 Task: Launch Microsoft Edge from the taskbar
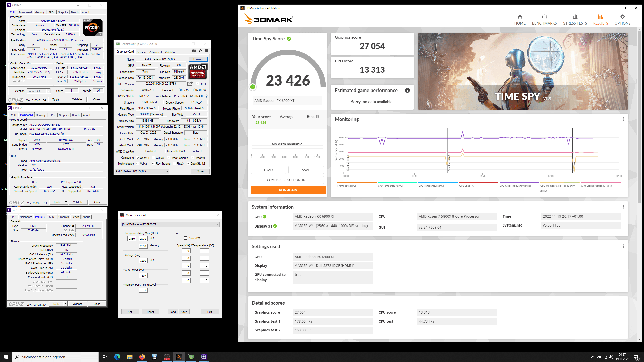[x=117, y=357]
